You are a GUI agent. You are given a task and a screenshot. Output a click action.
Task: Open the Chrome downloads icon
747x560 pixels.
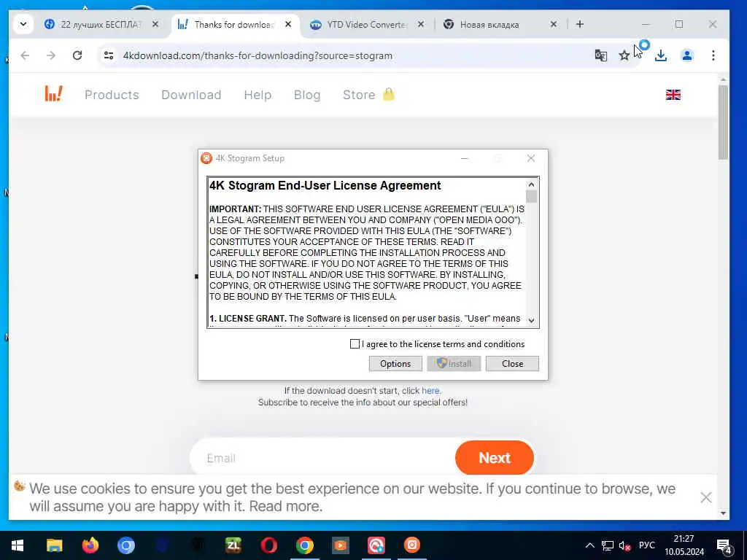[x=660, y=55]
